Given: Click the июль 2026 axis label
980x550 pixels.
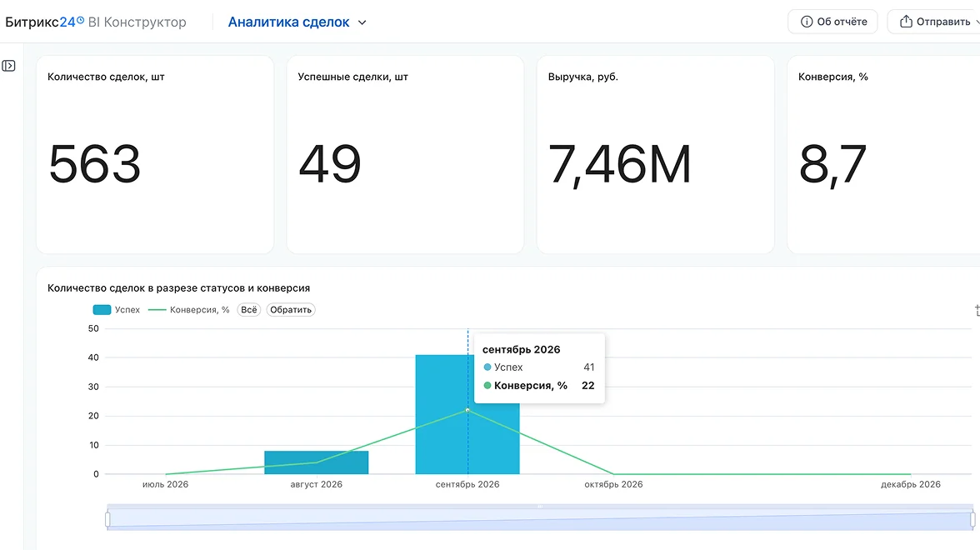Looking at the screenshot, I should 165,484.
